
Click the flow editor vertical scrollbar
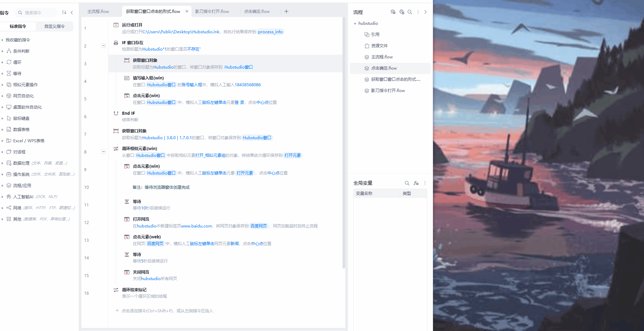[x=344, y=143]
